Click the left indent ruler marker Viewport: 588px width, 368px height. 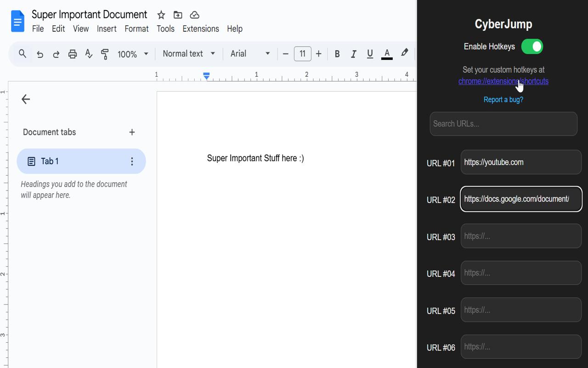click(206, 75)
